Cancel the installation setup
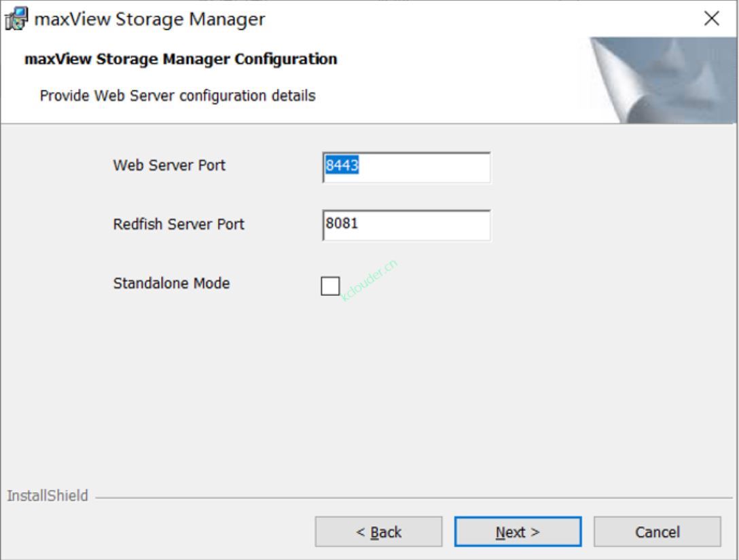The image size is (739, 560). (x=657, y=531)
